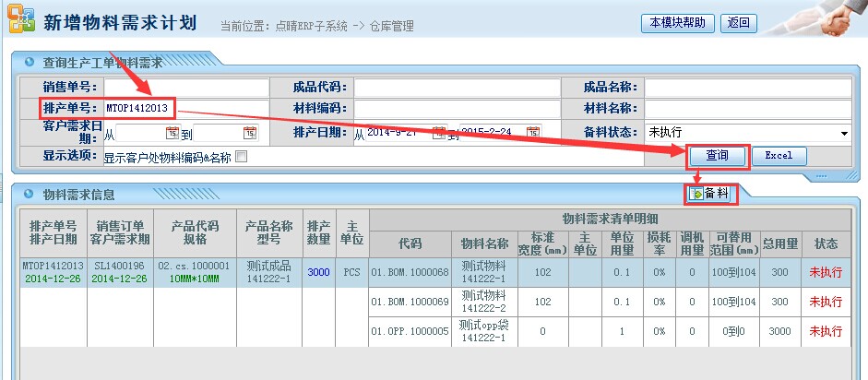
Task: Open calendar for production end date
Action: tap(533, 133)
